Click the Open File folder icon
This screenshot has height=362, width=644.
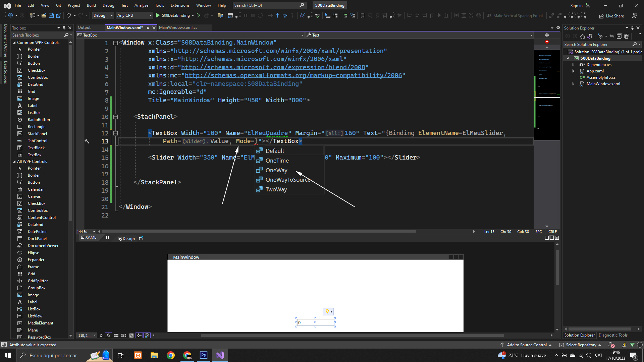44,15
